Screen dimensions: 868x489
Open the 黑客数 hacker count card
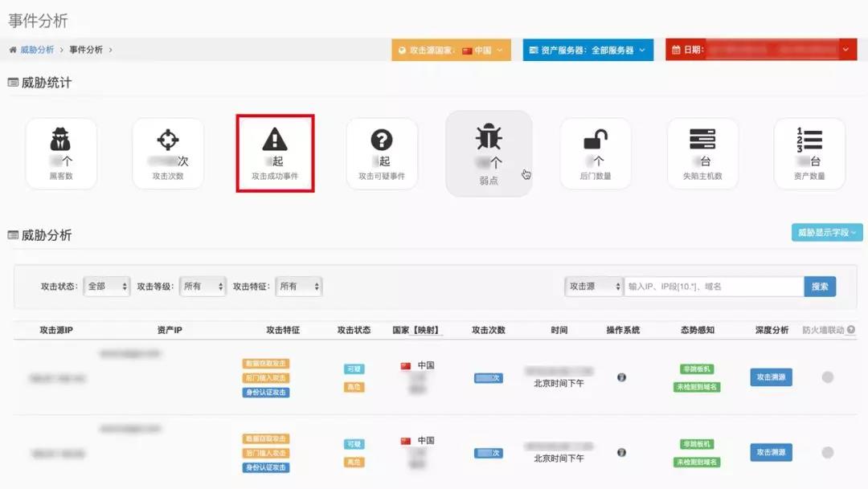click(x=61, y=153)
